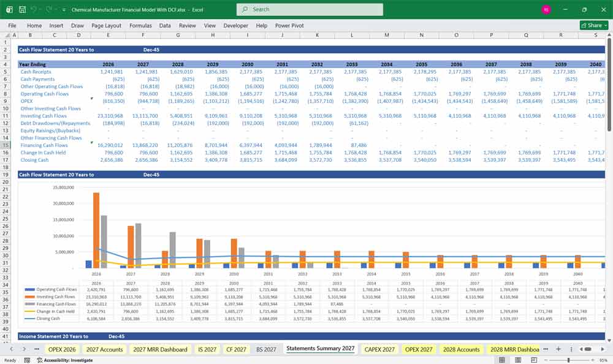Select the Normal view icon in status bar
This screenshot has width=613, height=364.
click(501, 360)
